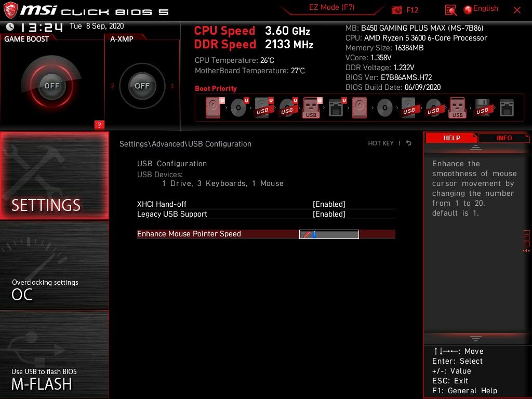Click the back arrow next to HOT KEY
The width and height of the screenshot is (532, 399).
409,143
